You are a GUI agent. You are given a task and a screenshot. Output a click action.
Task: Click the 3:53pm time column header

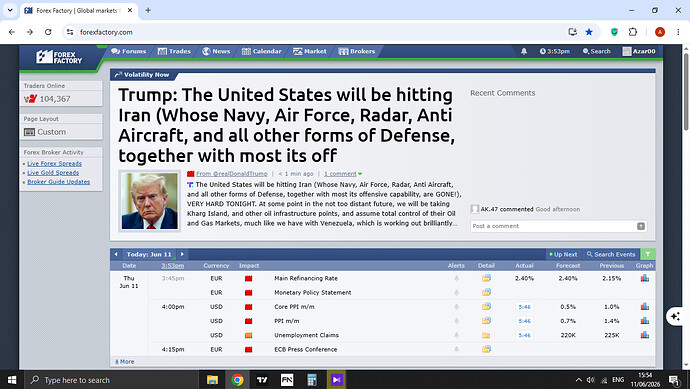(172, 266)
